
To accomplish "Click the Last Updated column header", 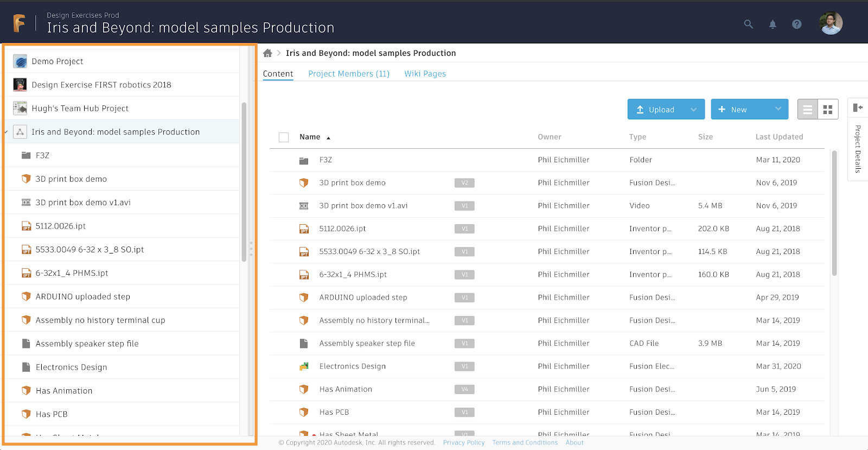I will pyautogui.click(x=779, y=137).
